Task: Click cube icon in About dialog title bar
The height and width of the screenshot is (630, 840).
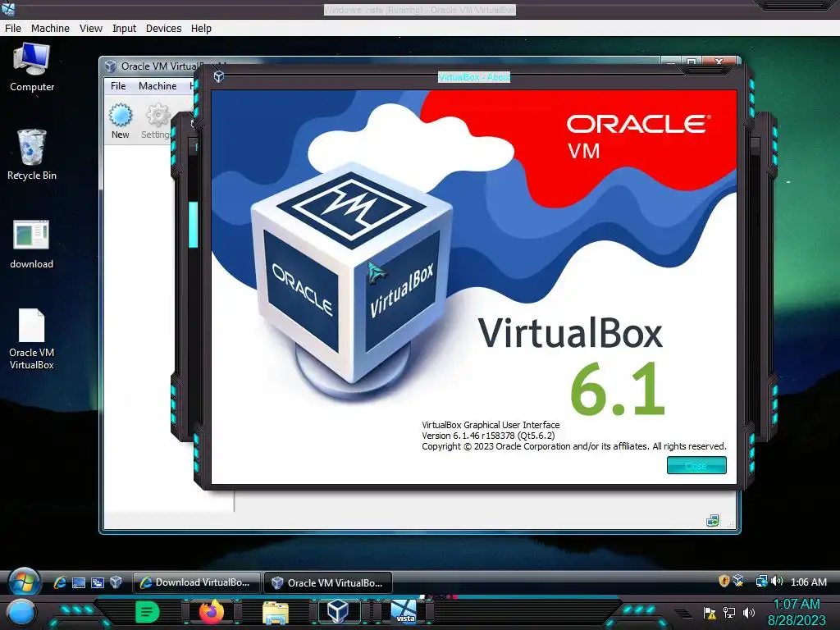Action: pyautogui.click(x=218, y=77)
